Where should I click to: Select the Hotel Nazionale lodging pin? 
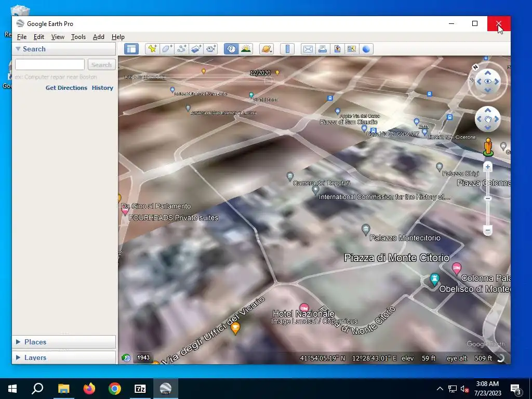point(304,308)
